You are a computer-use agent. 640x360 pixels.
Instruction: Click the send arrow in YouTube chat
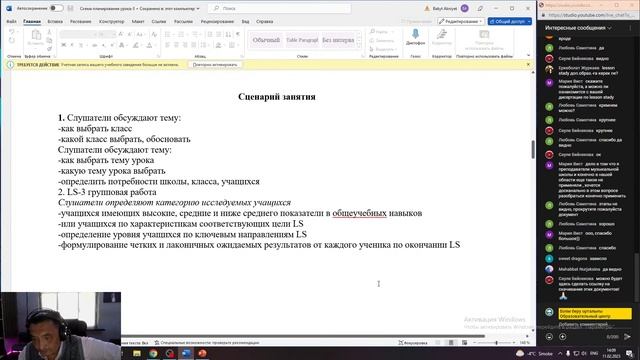coord(627,336)
